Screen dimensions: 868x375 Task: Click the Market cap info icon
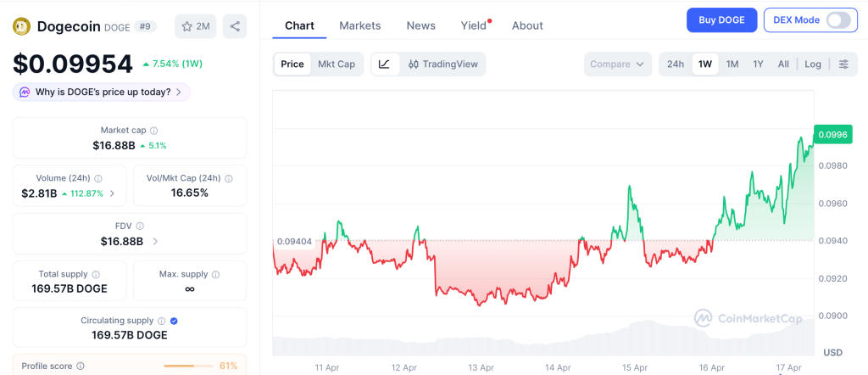click(x=153, y=131)
